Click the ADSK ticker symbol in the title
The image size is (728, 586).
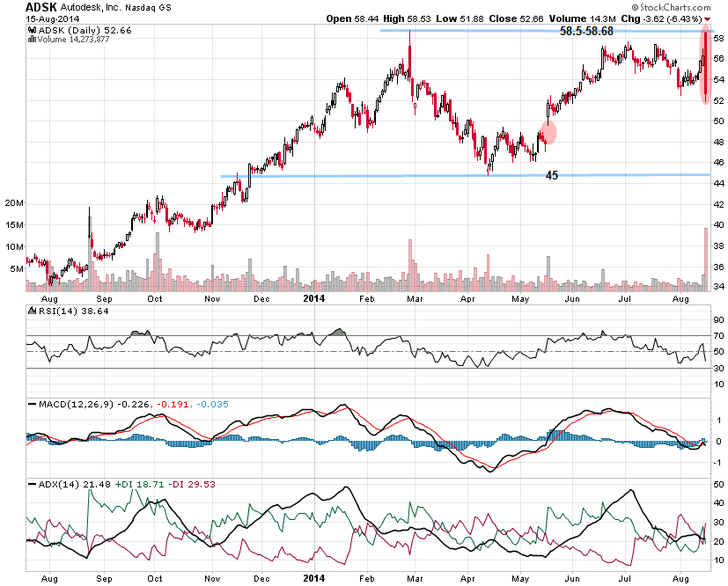pos(40,7)
